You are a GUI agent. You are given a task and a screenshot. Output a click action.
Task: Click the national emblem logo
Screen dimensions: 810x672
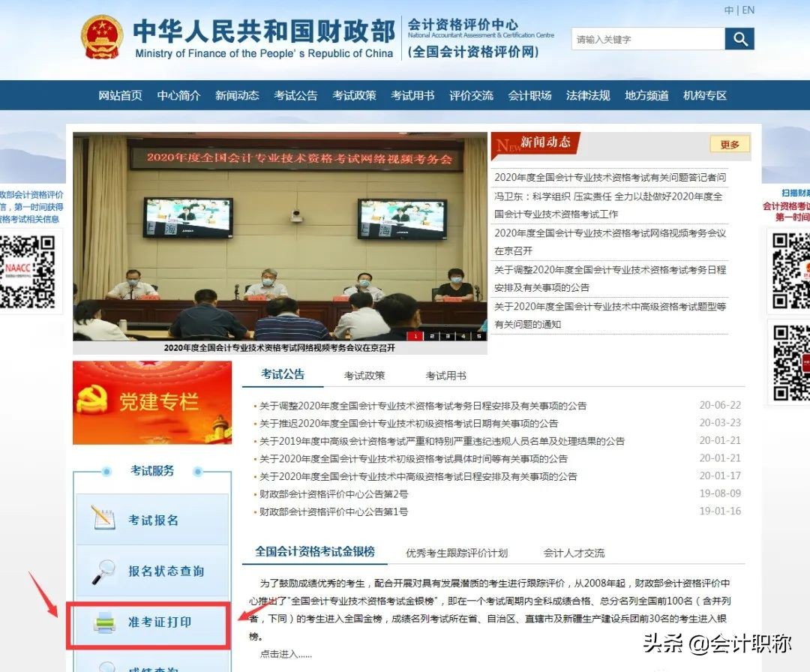102,36
